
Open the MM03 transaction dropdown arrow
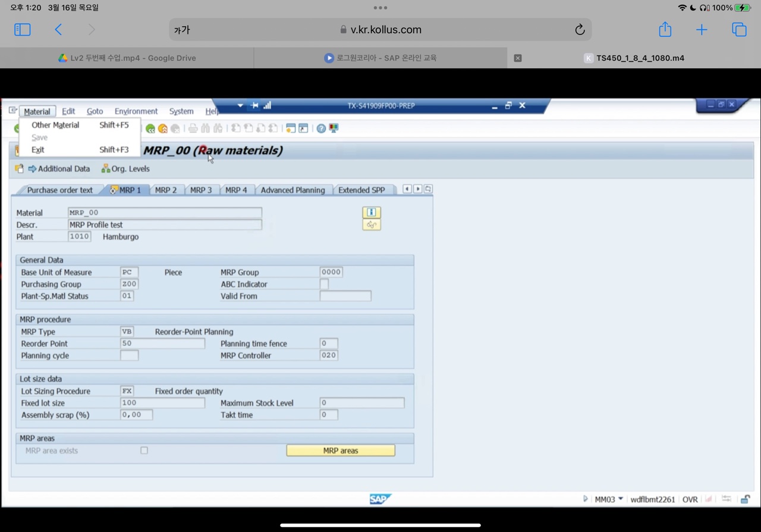pyautogui.click(x=621, y=499)
